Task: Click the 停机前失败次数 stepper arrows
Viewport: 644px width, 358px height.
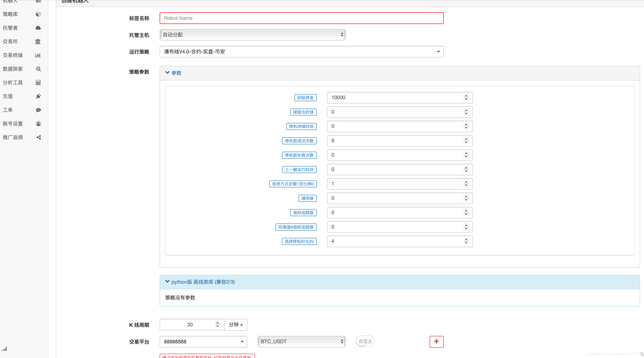Action: [x=466, y=155]
